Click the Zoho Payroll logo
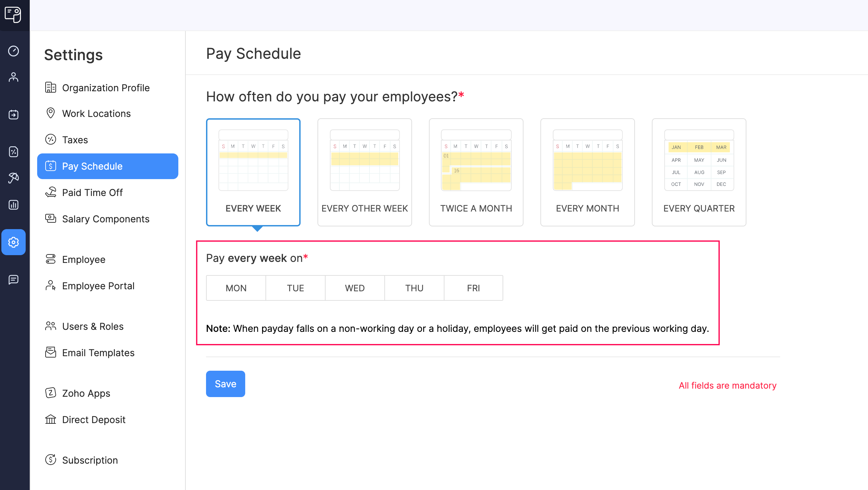Screen dimensions: 868x490 click(14, 15)
